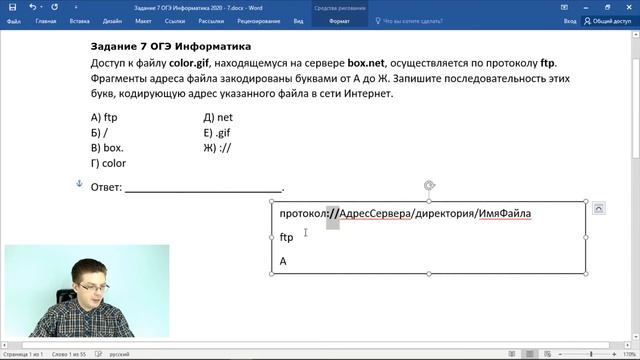Screen dimensions: 640x360
Task: Switch to the Рецензирование ribbon tab
Action: tap(259, 21)
